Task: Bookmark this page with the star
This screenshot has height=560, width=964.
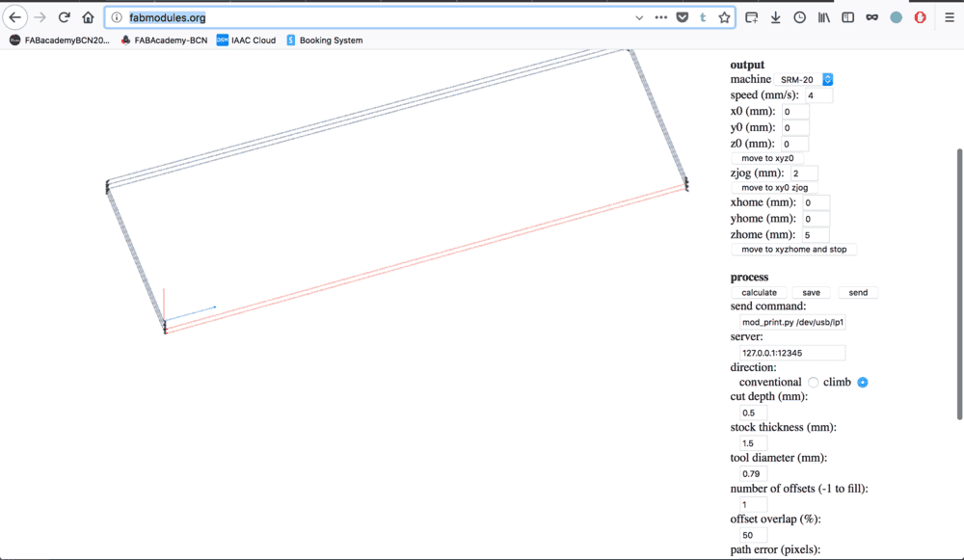Action: click(x=724, y=17)
